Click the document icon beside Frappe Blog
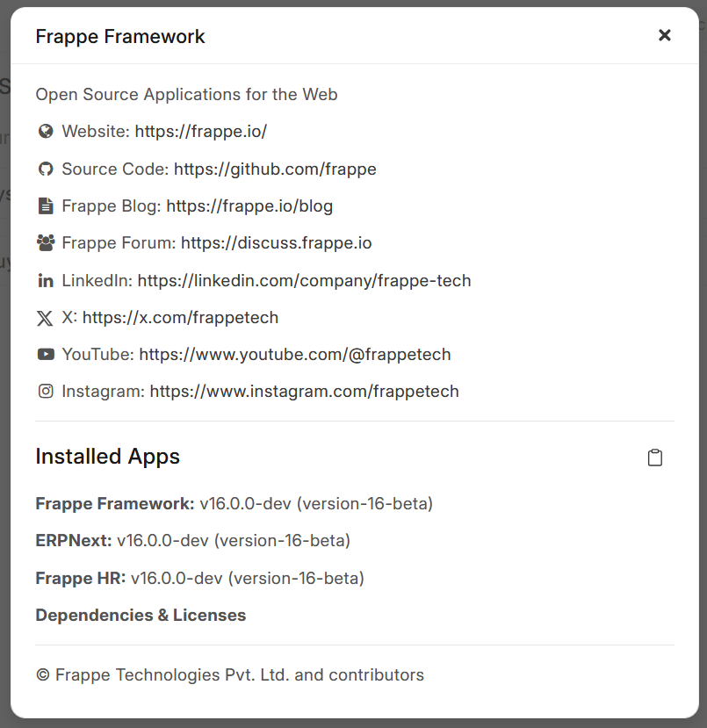The height and width of the screenshot is (728, 707). [46, 206]
